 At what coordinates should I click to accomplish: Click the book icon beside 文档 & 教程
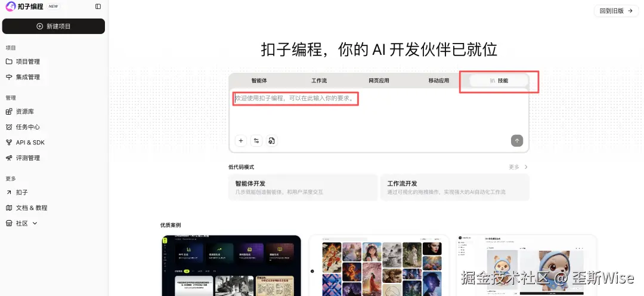pos(9,208)
